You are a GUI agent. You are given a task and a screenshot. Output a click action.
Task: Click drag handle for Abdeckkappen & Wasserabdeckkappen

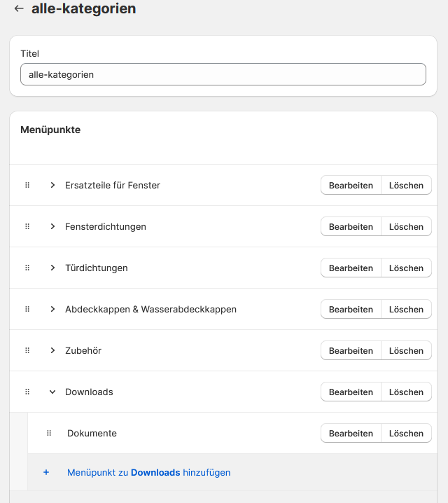tap(27, 310)
